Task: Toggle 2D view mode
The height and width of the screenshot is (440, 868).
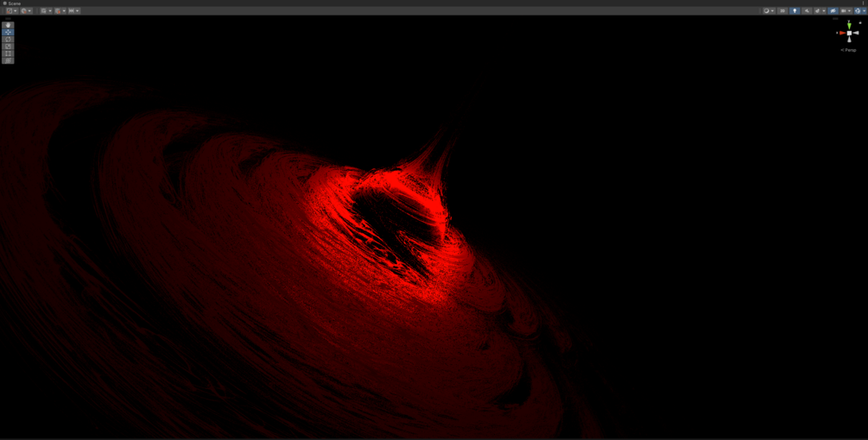Action: tap(782, 10)
